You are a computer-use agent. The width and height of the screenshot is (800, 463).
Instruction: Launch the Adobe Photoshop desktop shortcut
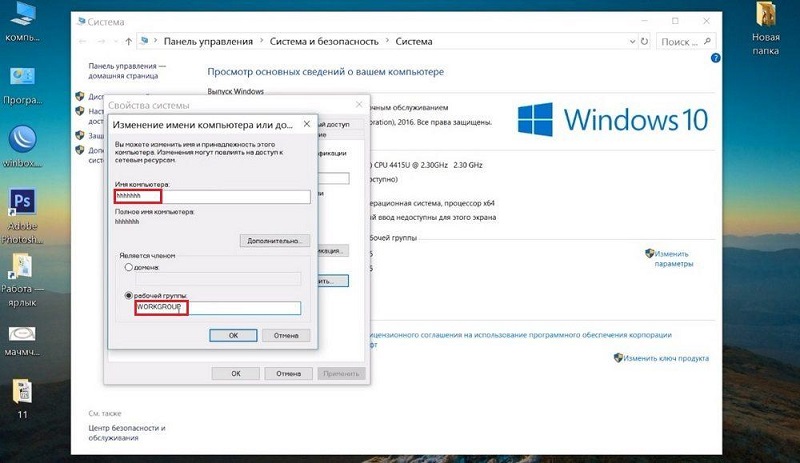22,204
